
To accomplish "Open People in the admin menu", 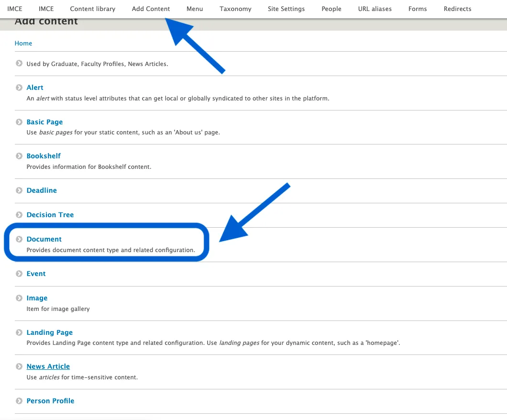I will pos(331,9).
